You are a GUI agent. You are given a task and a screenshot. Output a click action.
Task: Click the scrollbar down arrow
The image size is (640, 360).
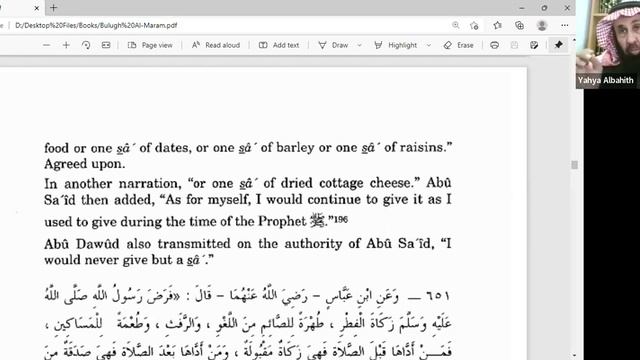click(574, 356)
